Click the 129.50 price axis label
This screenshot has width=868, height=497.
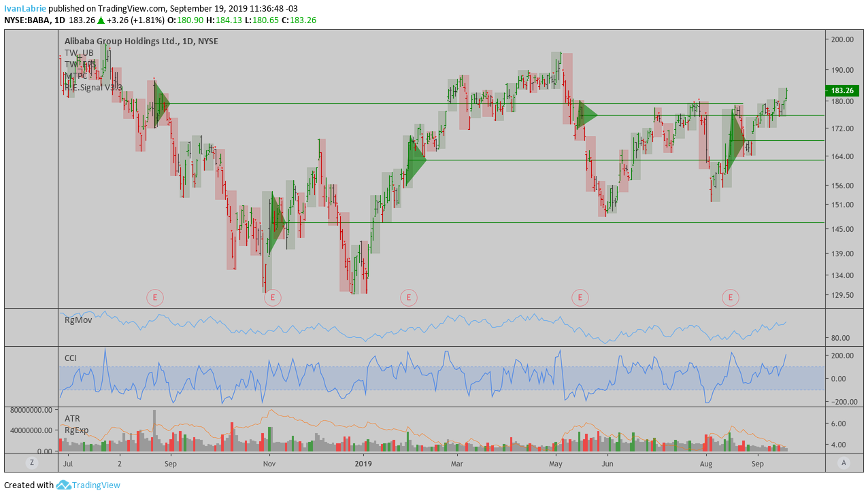(842, 296)
